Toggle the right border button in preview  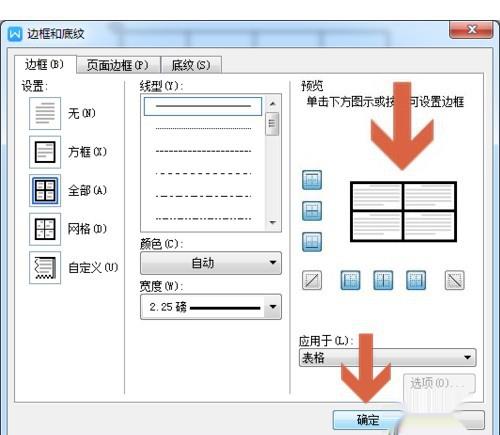pyautogui.click(x=416, y=280)
